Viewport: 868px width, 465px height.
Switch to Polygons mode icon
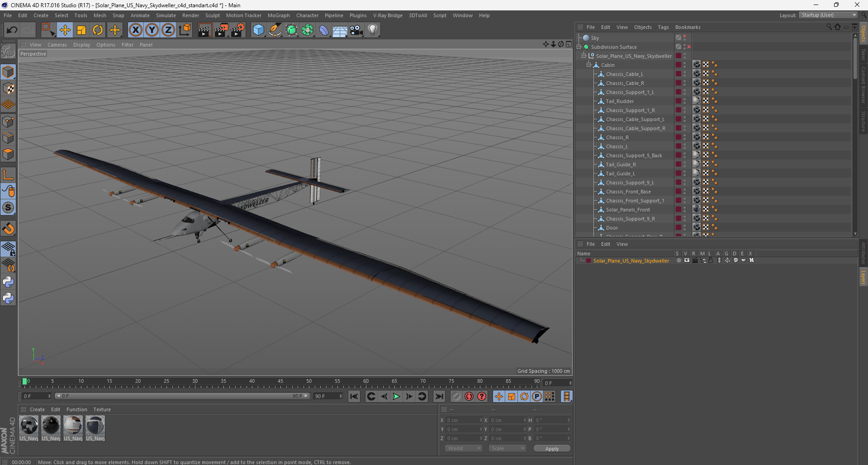tap(8, 154)
